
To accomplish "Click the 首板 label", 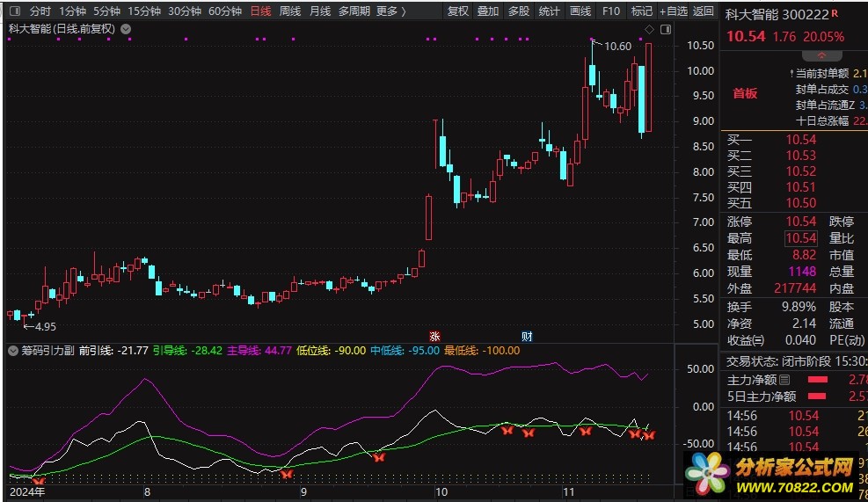I will point(745,93).
